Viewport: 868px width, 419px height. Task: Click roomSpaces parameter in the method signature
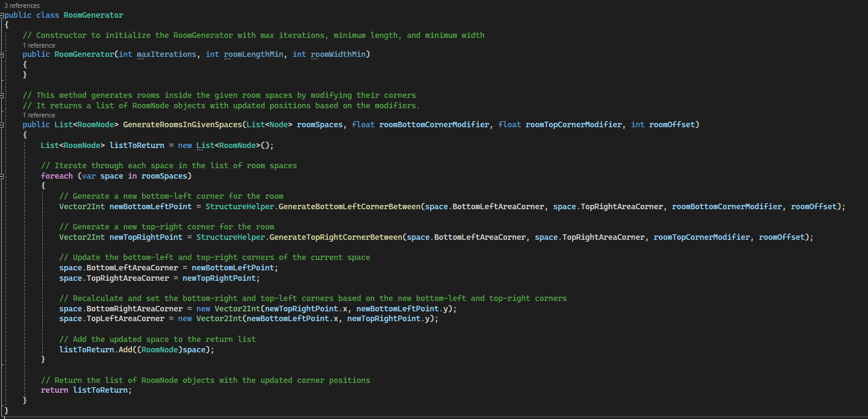pyautogui.click(x=320, y=125)
